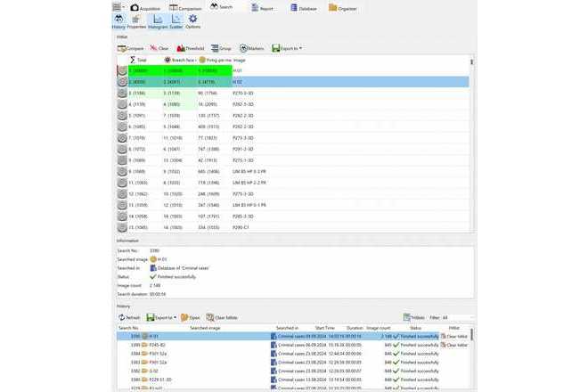Expand the History Export to dropdown

click(x=162, y=316)
